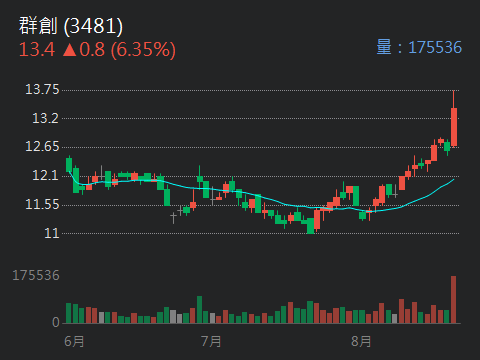Screen dimensions: 480x360
Task: Click the change value ▲0.8
Action: tap(84, 49)
